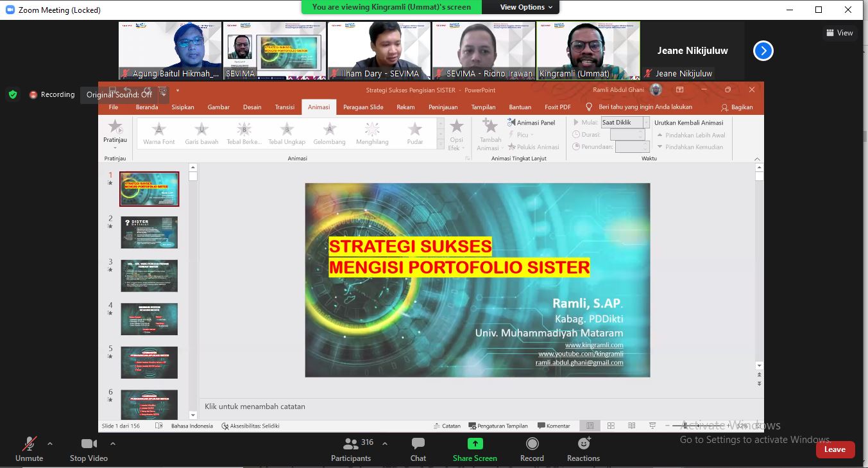Screen dimensions: 868x468
Task: Click the Zoom View button
Action: tap(840, 33)
